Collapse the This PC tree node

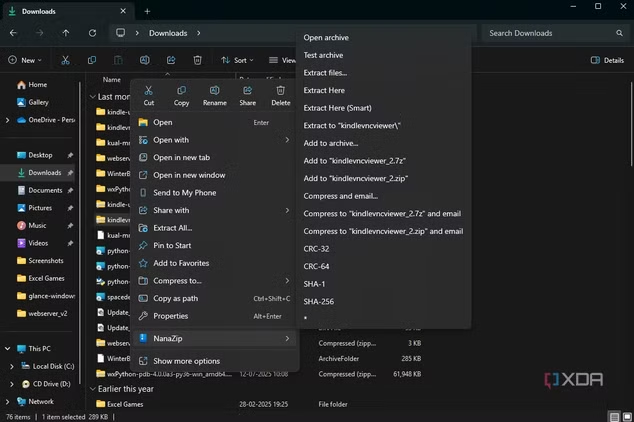(x=7, y=348)
